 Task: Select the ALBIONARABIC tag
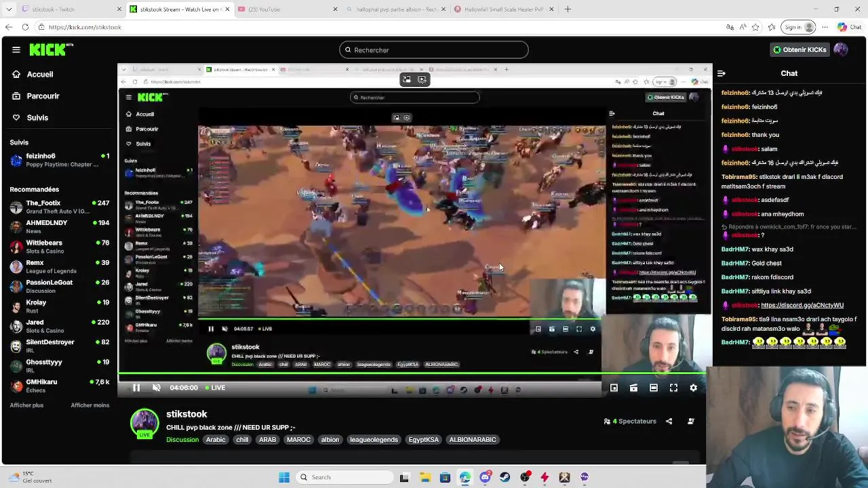(x=473, y=440)
